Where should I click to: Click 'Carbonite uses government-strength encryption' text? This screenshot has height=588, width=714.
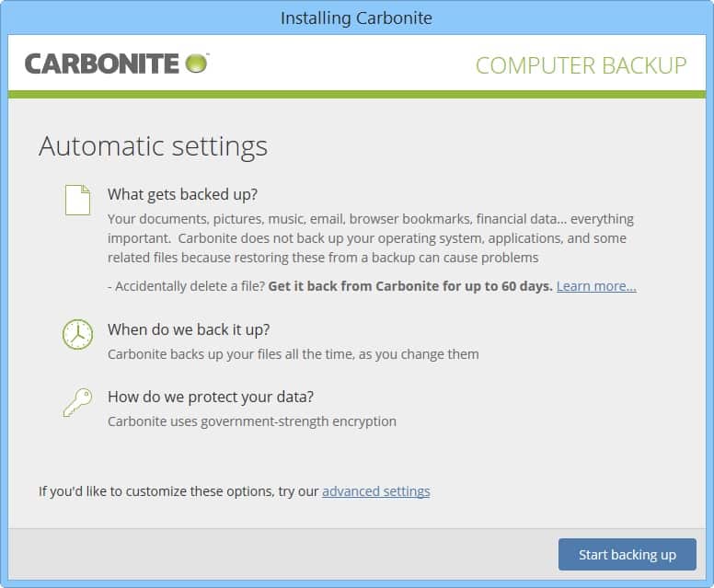coord(252,421)
